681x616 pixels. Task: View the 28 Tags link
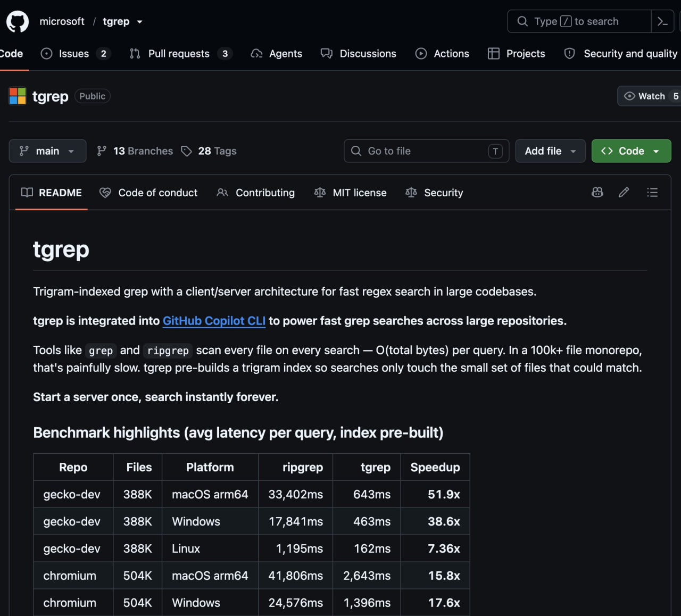click(209, 151)
